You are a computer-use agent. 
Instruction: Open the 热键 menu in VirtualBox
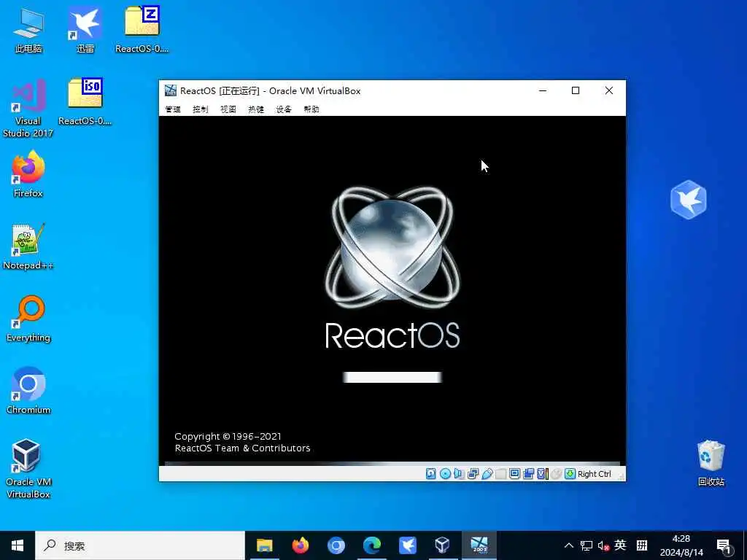click(256, 109)
